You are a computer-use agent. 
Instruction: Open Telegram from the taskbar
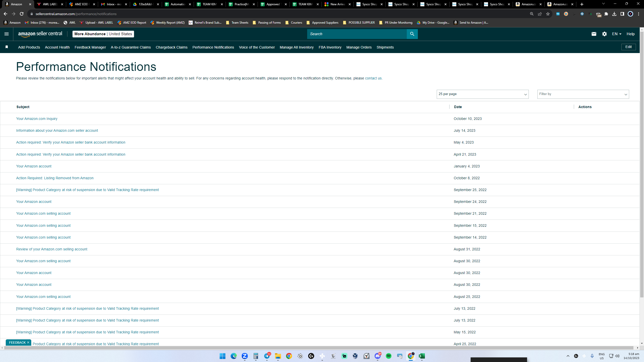pyautogui.click(x=267, y=356)
